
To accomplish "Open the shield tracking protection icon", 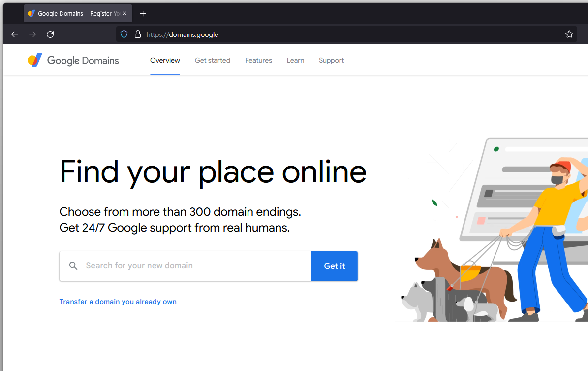I will point(124,34).
